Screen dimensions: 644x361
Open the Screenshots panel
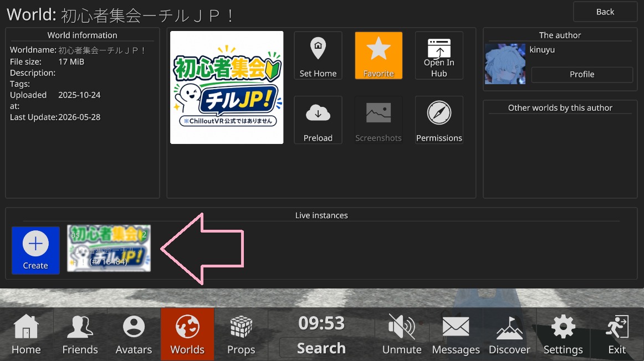point(379,120)
